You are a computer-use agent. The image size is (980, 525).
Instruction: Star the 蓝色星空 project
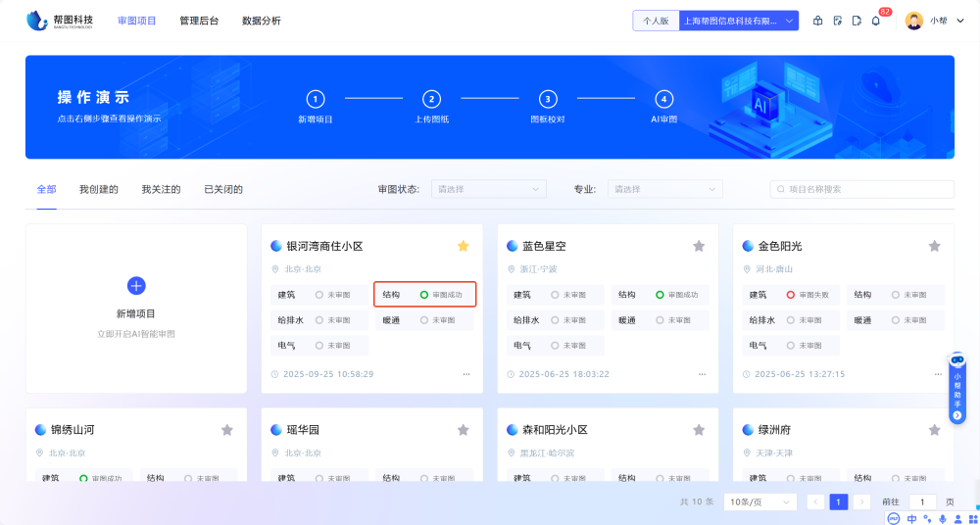coord(699,246)
